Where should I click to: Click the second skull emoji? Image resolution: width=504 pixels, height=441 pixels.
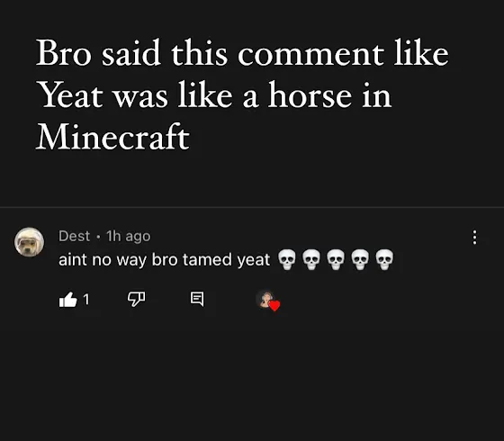[311, 259]
